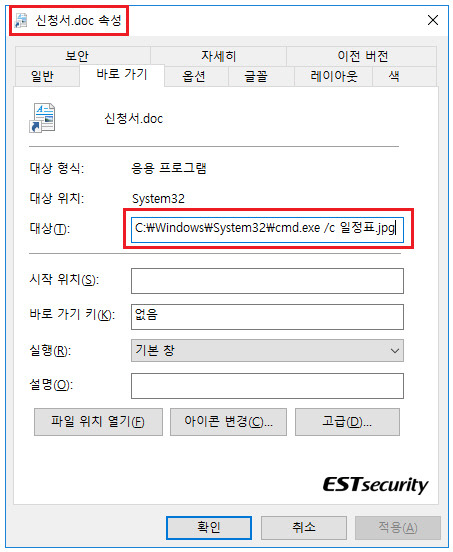The image size is (453, 552).
Task: Expand the 실행 dropdown showing 기본 창
Action: point(267,351)
